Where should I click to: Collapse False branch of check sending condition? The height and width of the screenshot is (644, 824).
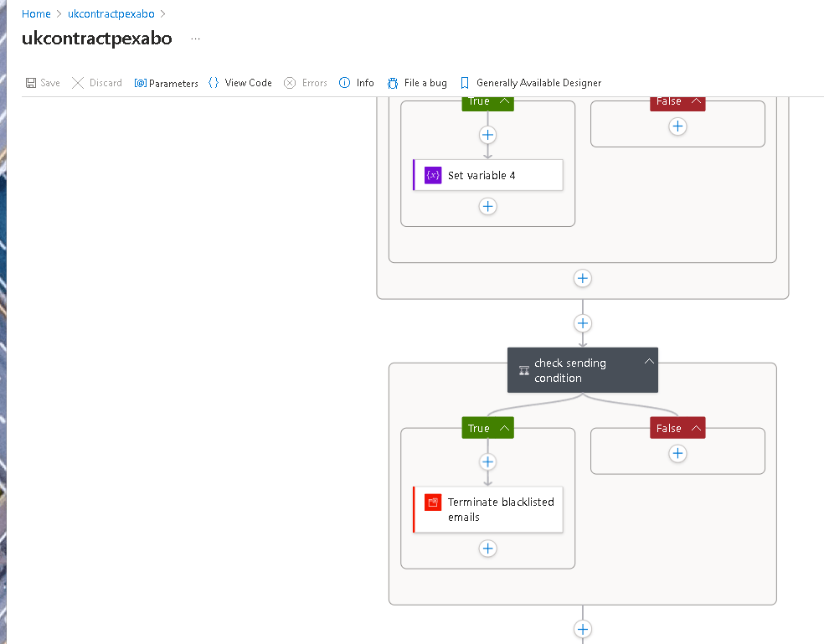pyautogui.click(x=697, y=428)
